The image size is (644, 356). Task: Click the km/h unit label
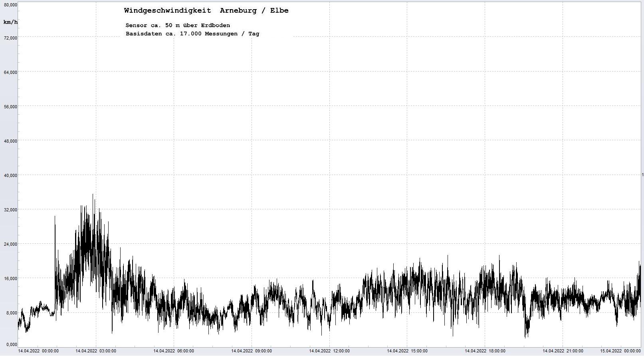[10, 22]
